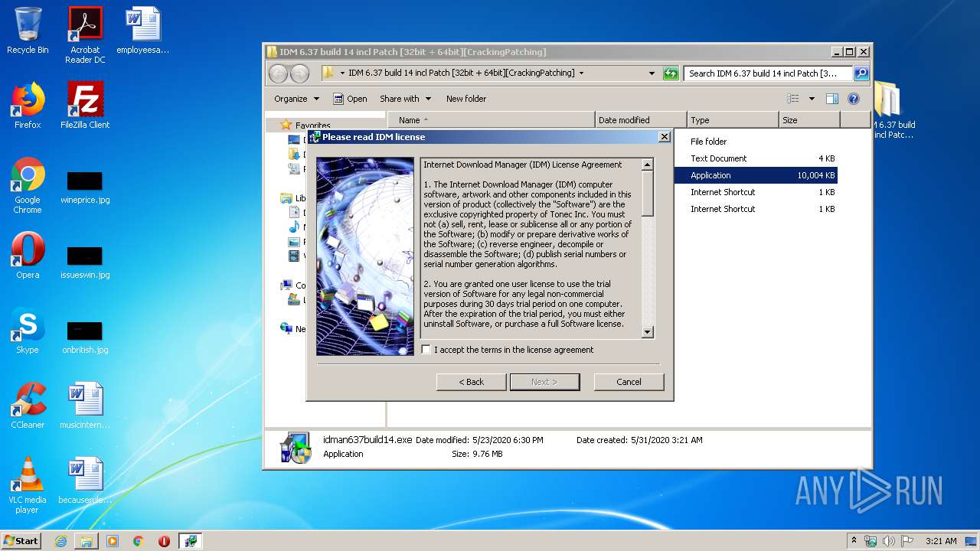The image size is (980, 551).
Task: Open the Firefox desktop shortcut
Action: (28, 106)
